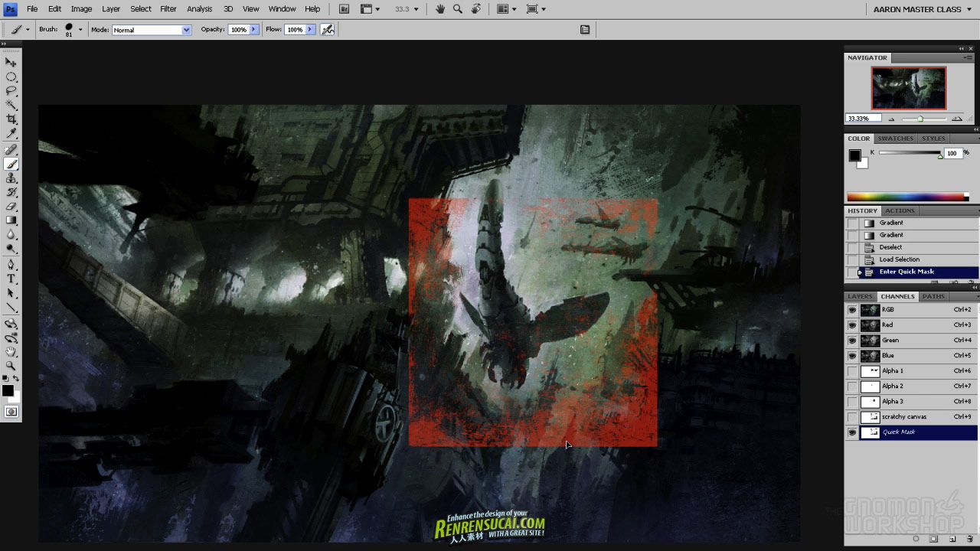Image resolution: width=980 pixels, height=551 pixels.
Task: Toggle the brushes panel icon in options bar
Action: [x=585, y=30]
